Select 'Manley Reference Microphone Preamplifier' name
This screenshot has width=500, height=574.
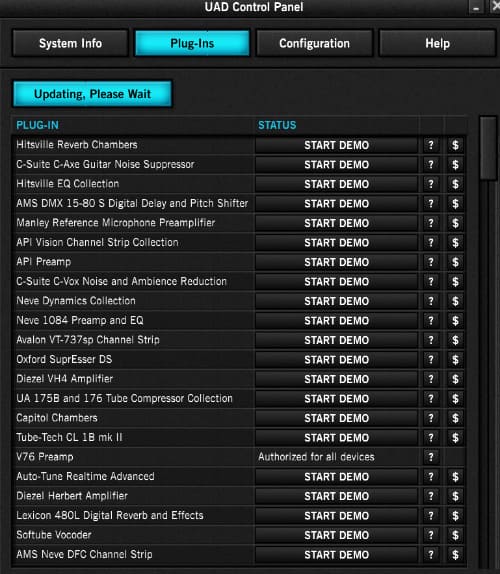[116, 223]
